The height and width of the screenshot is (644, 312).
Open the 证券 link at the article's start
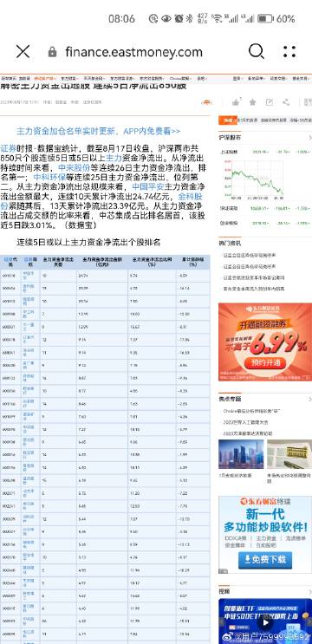tap(8, 149)
